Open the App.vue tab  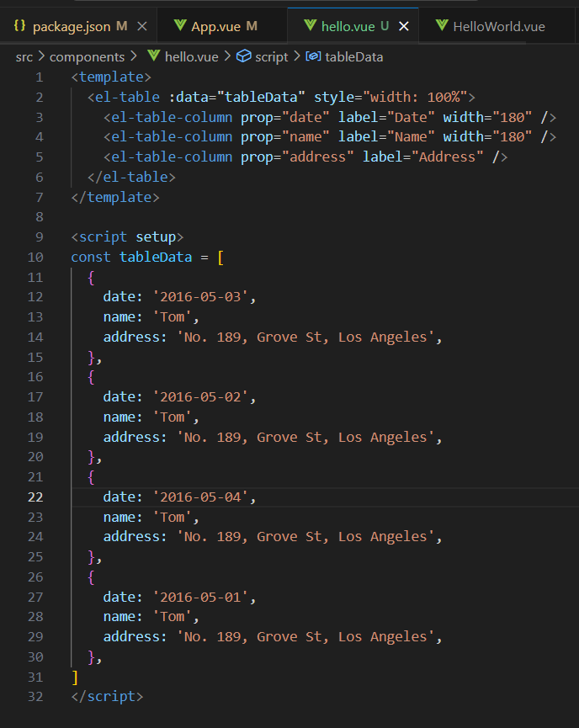223,26
